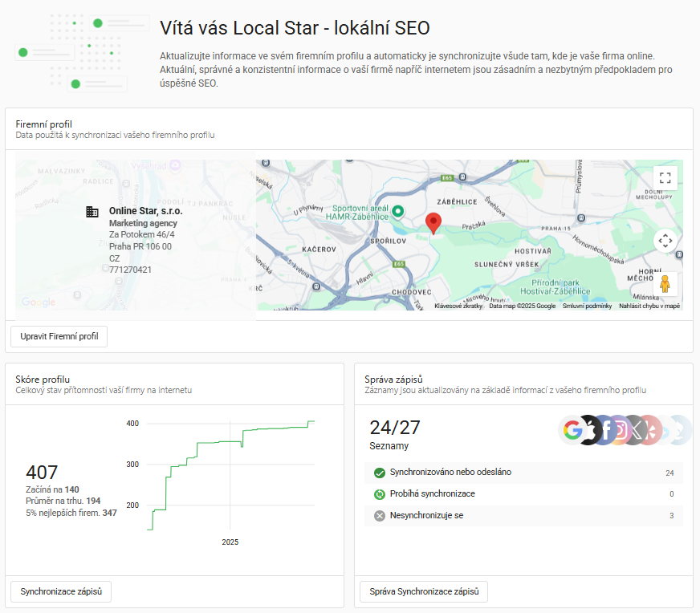Click the grey not-synchronizing X icon
The height and width of the screenshot is (613, 700).
click(x=380, y=515)
